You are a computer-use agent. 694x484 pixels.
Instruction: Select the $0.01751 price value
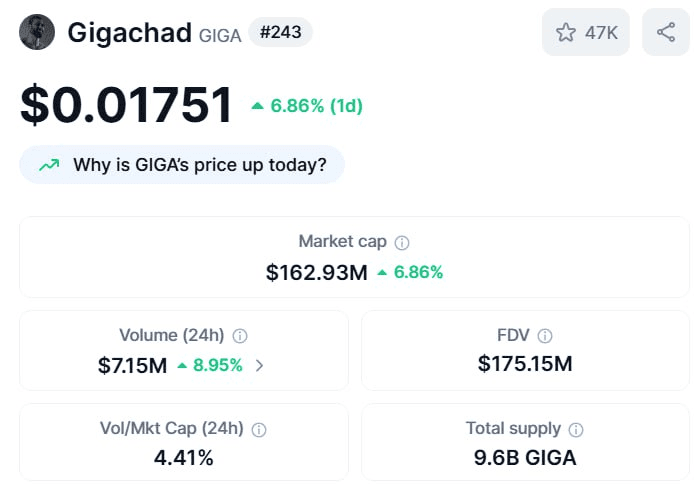(126, 105)
